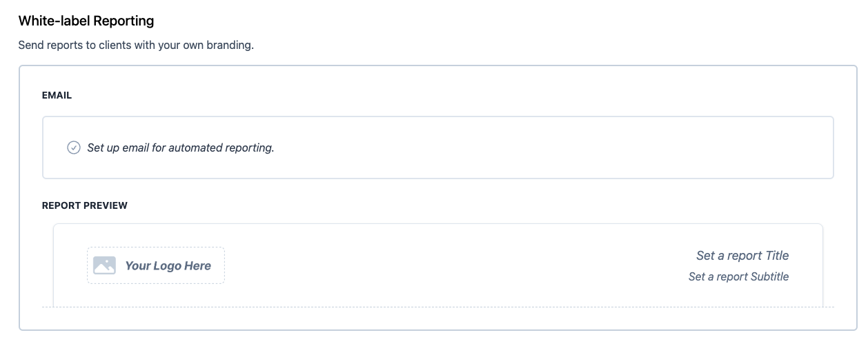
Task: Click the word 'Title' in report preview
Action: coord(777,256)
